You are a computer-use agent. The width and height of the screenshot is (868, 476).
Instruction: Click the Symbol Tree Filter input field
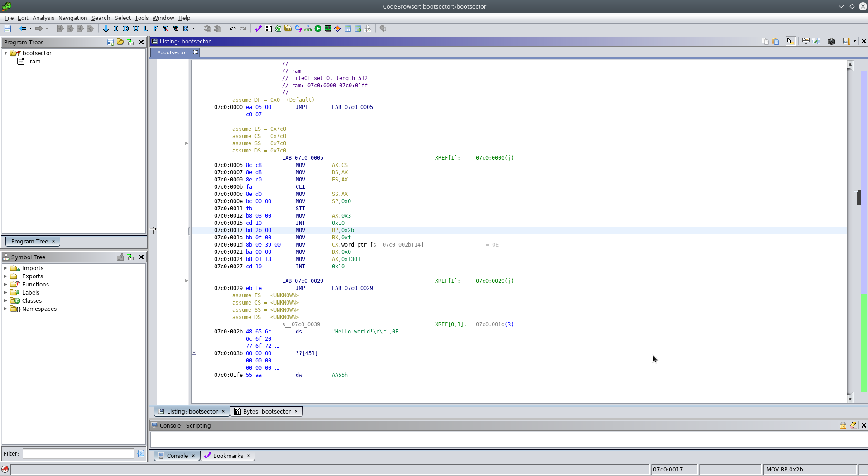click(x=77, y=454)
